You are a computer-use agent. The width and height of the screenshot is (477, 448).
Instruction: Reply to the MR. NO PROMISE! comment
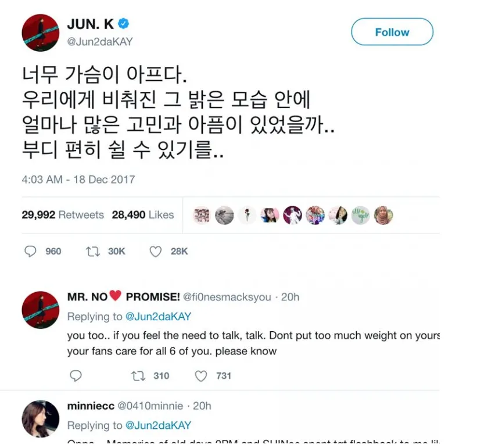76,376
